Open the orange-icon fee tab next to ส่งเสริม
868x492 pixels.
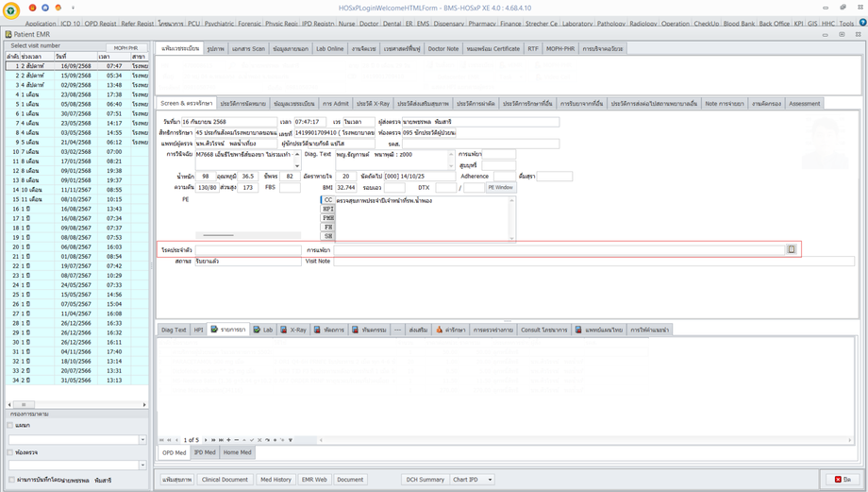click(x=451, y=330)
